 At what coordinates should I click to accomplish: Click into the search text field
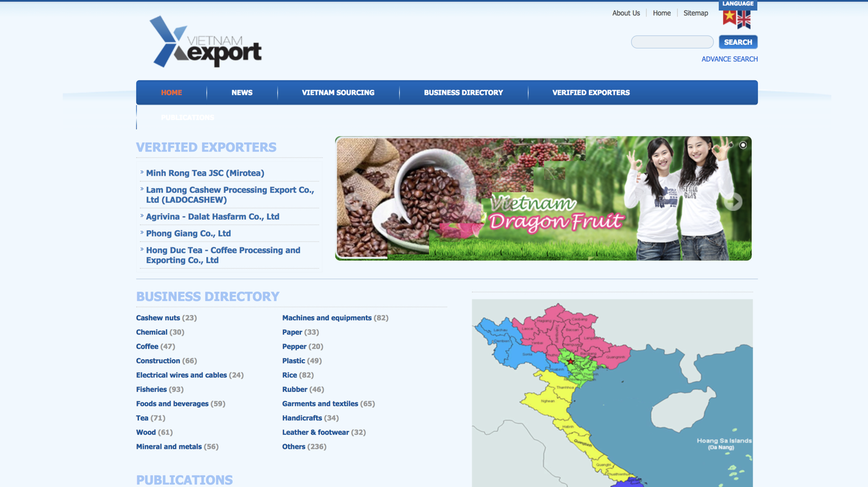(672, 42)
